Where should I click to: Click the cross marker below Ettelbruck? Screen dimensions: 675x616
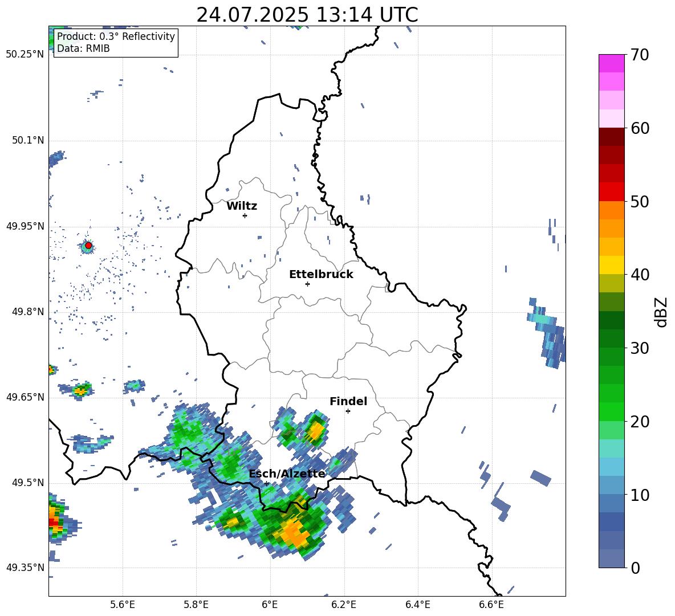[x=307, y=284]
